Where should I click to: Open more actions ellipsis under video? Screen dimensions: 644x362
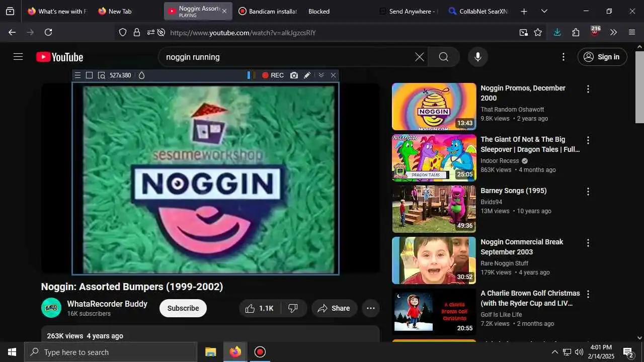click(x=371, y=308)
